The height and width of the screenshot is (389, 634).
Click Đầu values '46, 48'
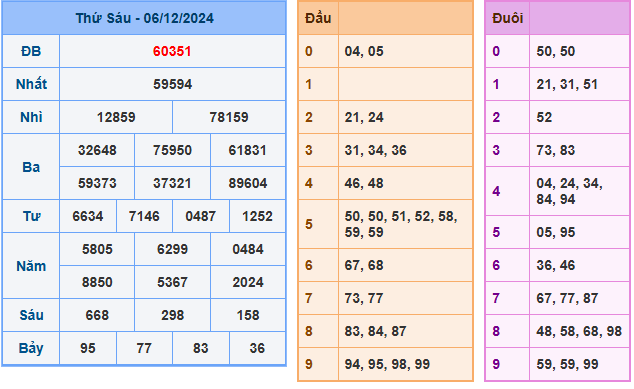point(364,183)
